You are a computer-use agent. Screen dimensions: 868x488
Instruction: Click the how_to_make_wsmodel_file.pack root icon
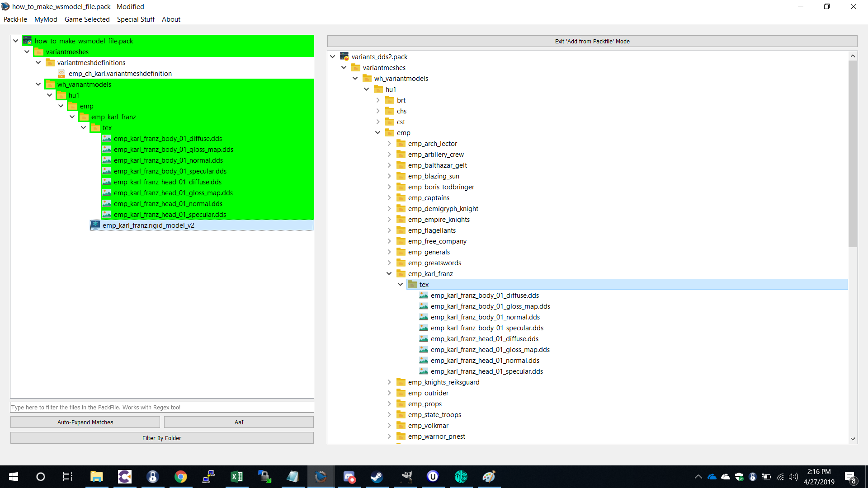28,41
